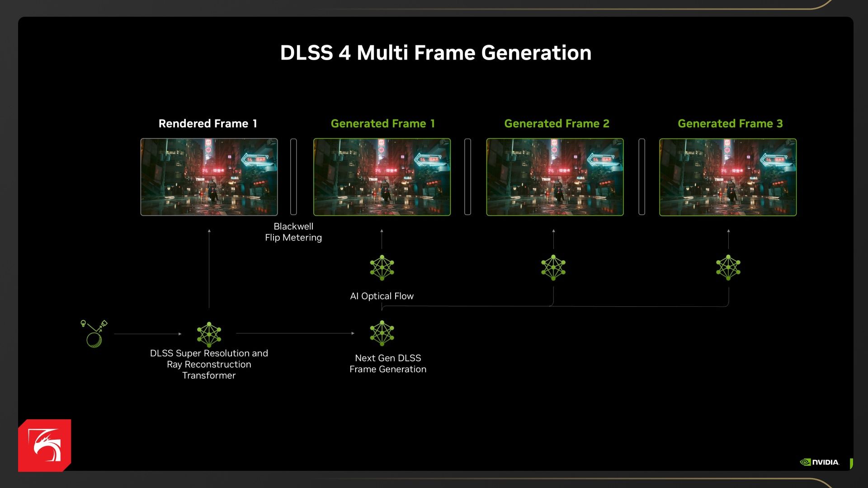Click flip metering bar before Generated Frame 3

click(642, 177)
